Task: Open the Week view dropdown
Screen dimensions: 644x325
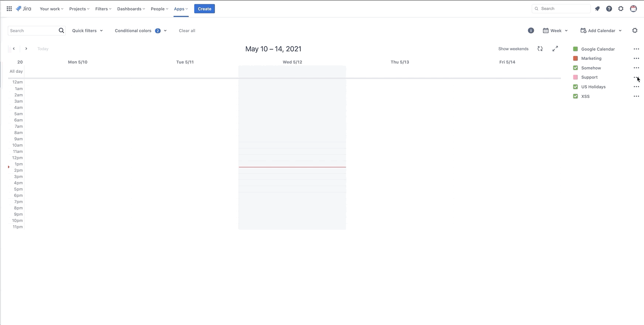Action: click(x=555, y=31)
